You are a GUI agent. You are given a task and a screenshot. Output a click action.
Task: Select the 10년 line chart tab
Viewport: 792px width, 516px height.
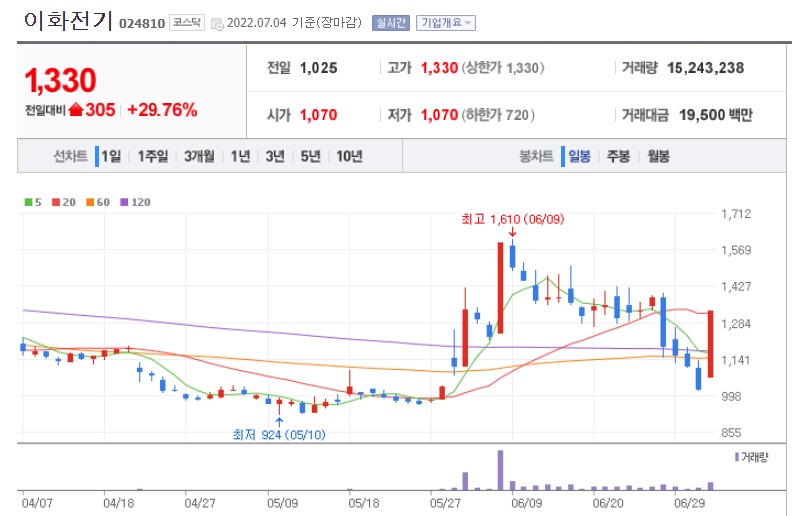[349, 156]
